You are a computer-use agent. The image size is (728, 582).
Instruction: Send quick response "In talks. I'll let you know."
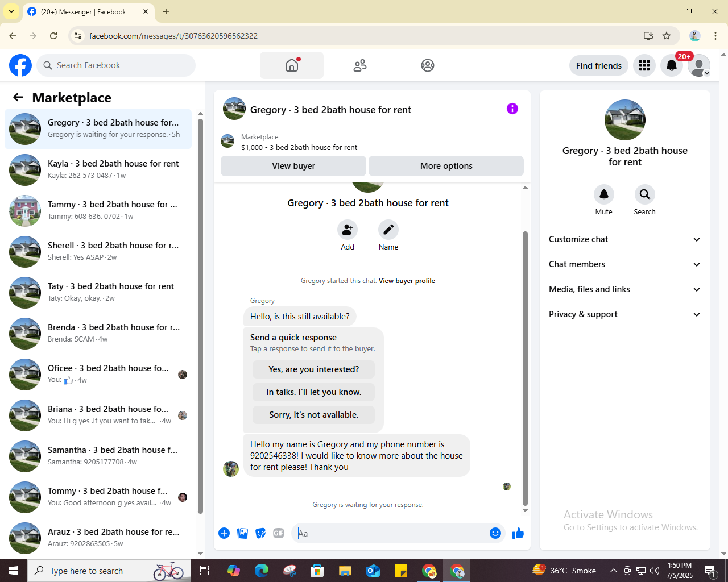coord(314,392)
